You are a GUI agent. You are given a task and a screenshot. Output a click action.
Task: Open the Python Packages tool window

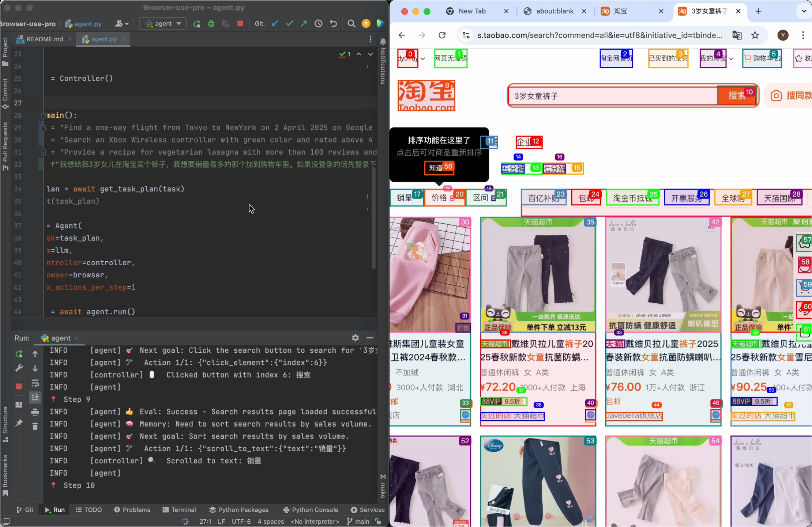238,509
